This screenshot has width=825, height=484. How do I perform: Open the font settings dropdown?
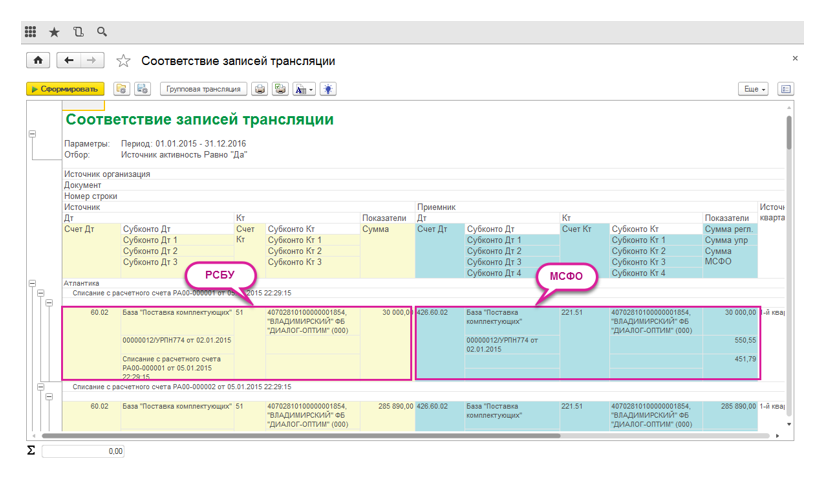[304, 89]
